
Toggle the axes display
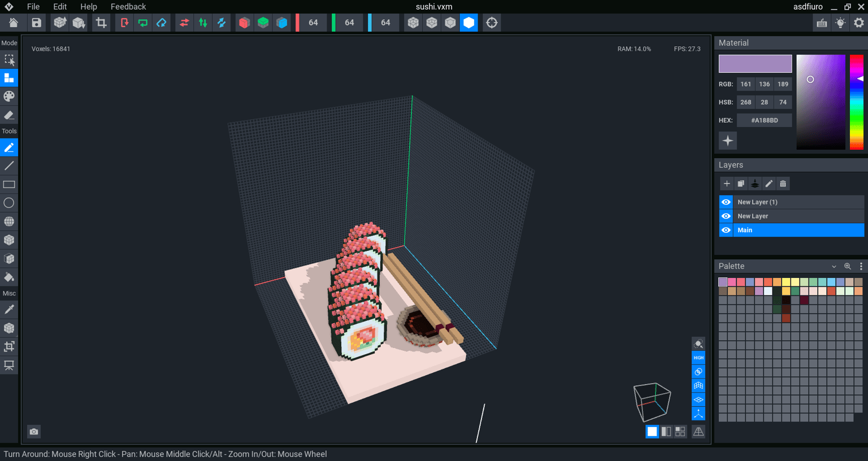[x=698, y=414]
